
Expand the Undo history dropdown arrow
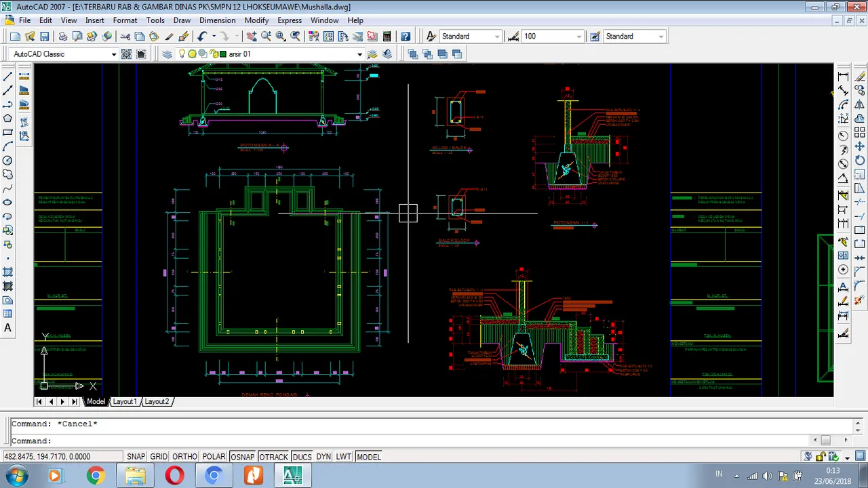(214, 37)
